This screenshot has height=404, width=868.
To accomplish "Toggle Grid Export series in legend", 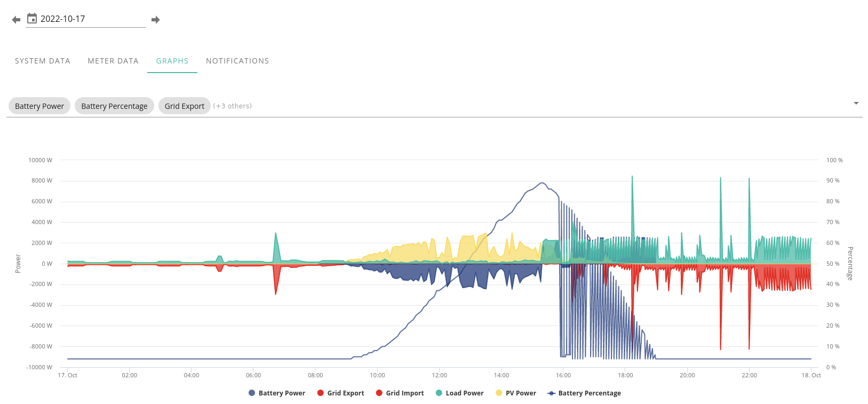I will [340, 393].
